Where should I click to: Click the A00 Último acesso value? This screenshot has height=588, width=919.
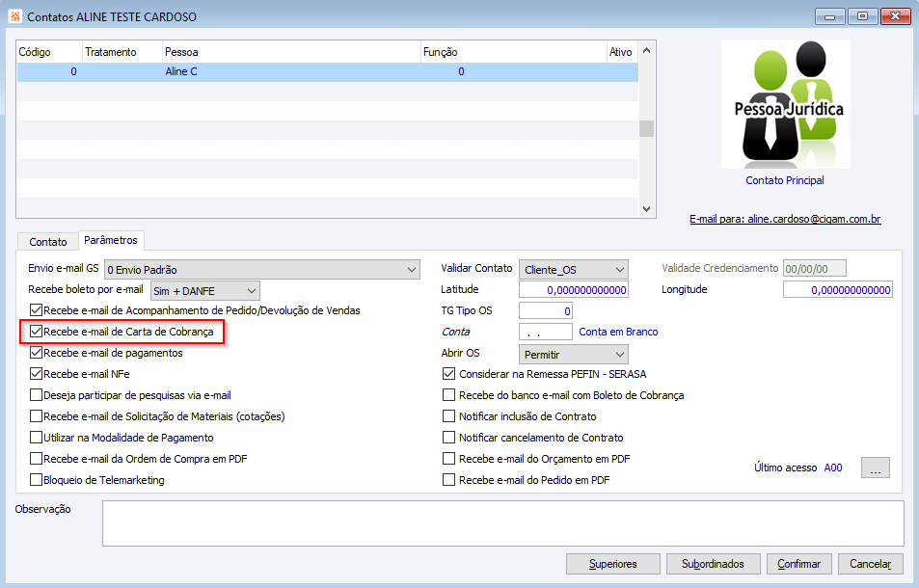pyautogui.click(x=833, y=468)
